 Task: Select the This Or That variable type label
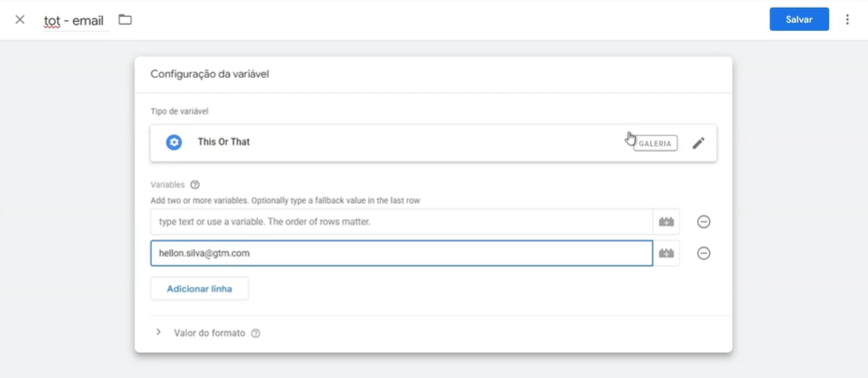[223, 142]
